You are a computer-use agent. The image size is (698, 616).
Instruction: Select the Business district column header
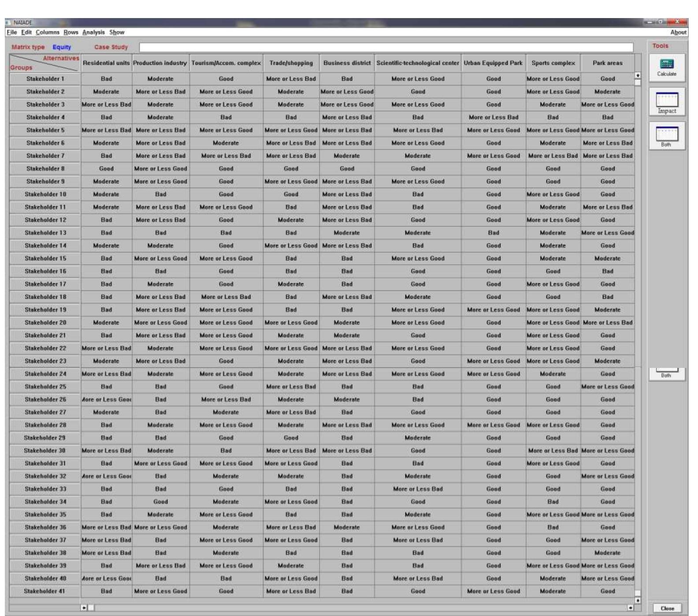click(347, 63)
